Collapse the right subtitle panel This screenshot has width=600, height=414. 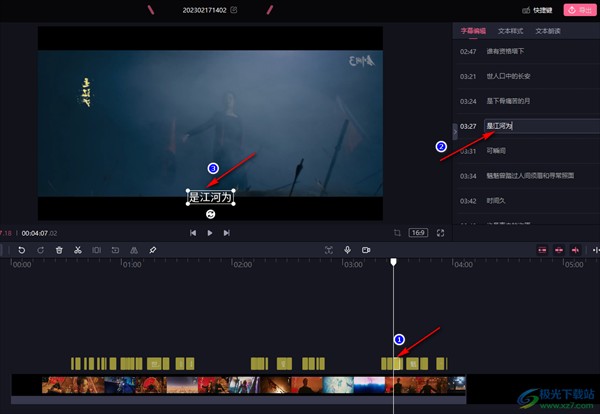pos(455,131)
